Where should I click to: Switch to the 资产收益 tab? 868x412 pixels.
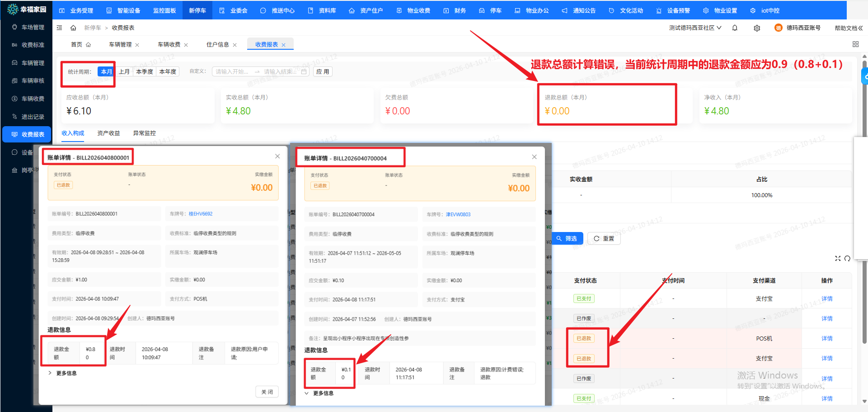coord(108,133)
